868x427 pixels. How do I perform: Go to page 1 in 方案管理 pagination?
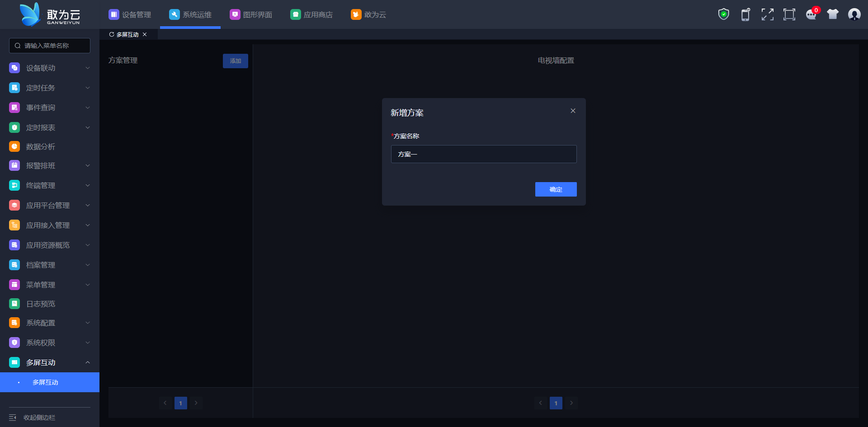180,403
